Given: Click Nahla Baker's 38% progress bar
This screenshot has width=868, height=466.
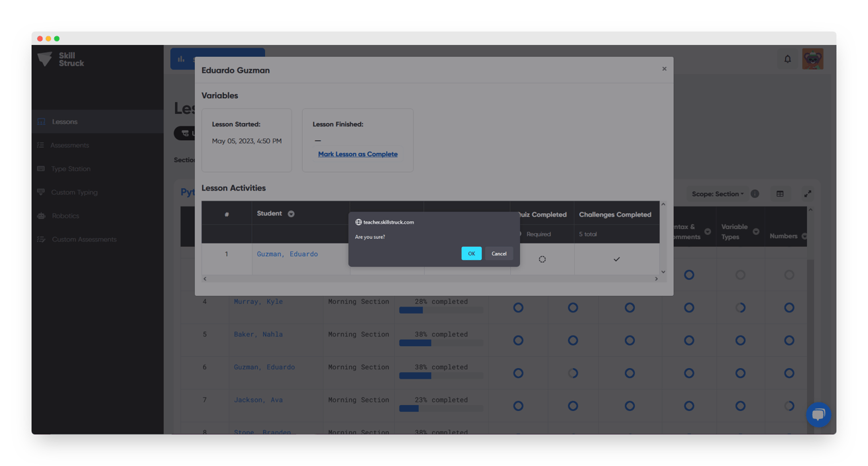Looking at the screenshot, I should [441, 343].
